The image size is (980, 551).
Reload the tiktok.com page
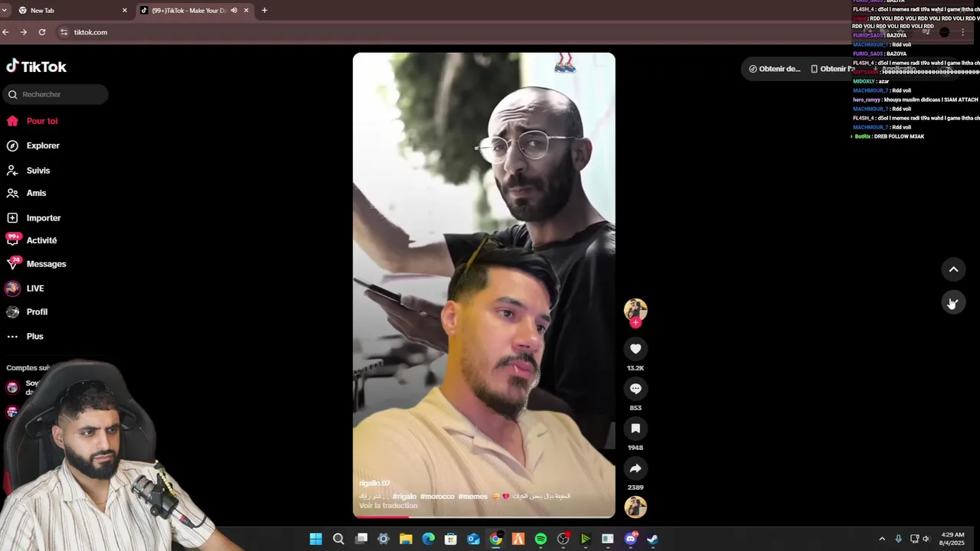coord(42,32)
